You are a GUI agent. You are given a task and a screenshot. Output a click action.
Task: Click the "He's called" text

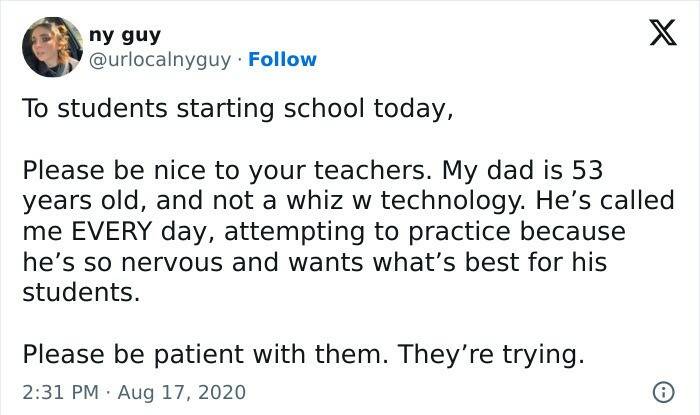[x=610, y=200]
